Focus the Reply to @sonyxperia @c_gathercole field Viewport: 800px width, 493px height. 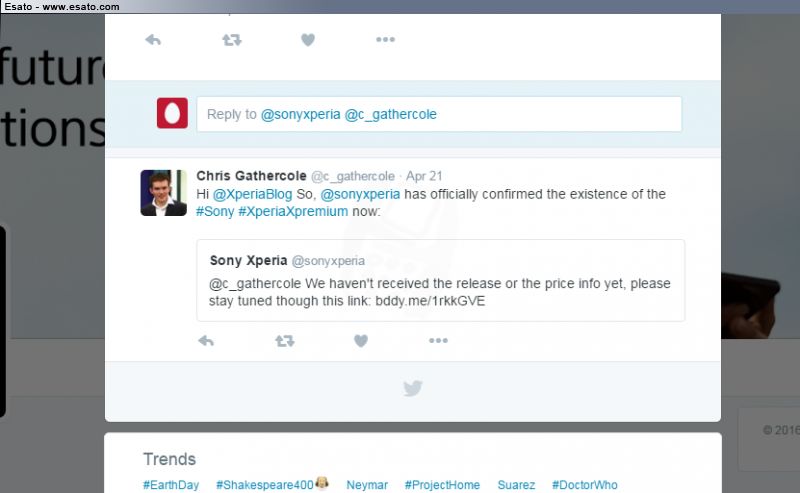click(439, 114)
